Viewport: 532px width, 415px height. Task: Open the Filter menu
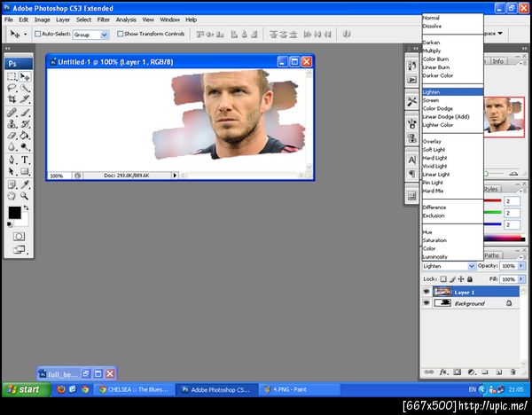pos(104,20)
